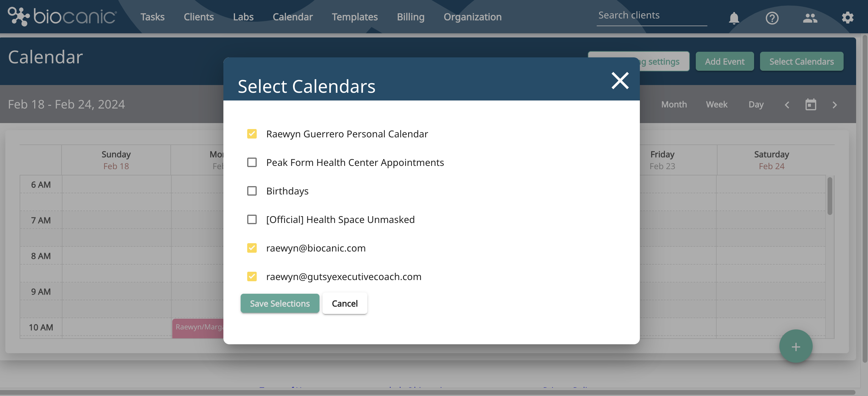This screenshot has height=396, width=868.
Task: Navigate to the Billing section
Action: pyautogui.click(x=411, y=17)
